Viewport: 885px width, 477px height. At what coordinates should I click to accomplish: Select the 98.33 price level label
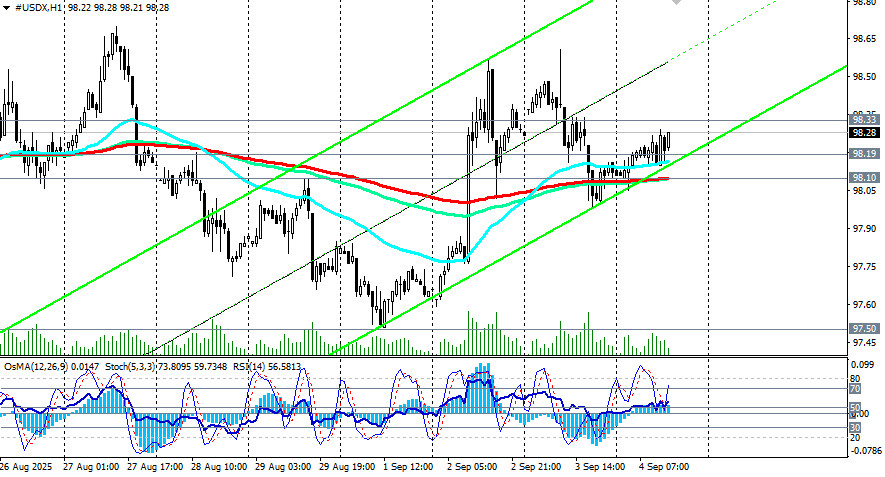pos(864,120)
